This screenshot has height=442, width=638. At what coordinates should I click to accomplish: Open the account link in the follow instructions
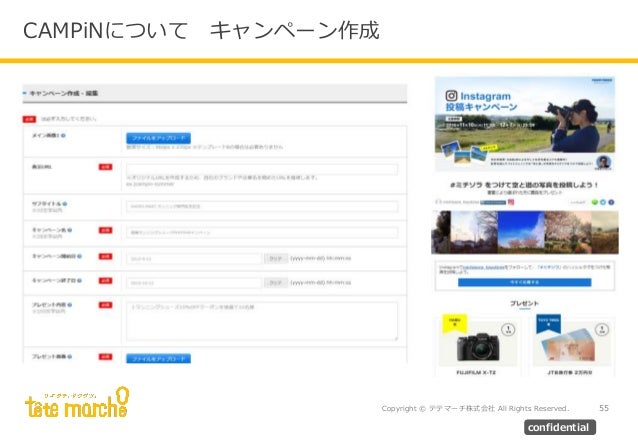tap(485, 267)
